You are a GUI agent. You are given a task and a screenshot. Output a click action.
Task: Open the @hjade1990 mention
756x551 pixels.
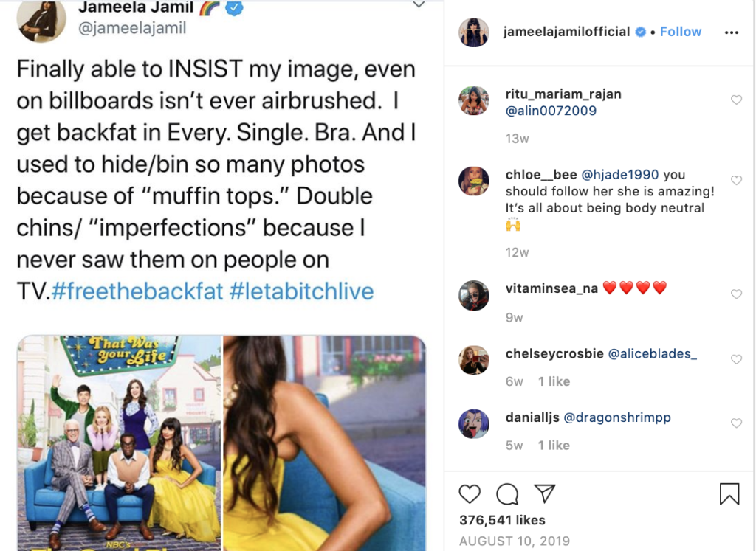[620, 174]
